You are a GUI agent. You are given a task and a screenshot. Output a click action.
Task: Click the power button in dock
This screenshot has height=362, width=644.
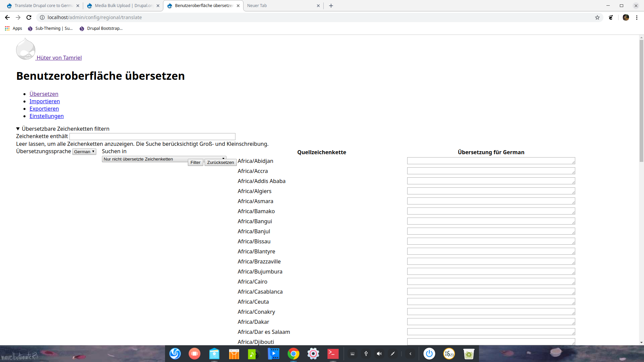point(429,354)
